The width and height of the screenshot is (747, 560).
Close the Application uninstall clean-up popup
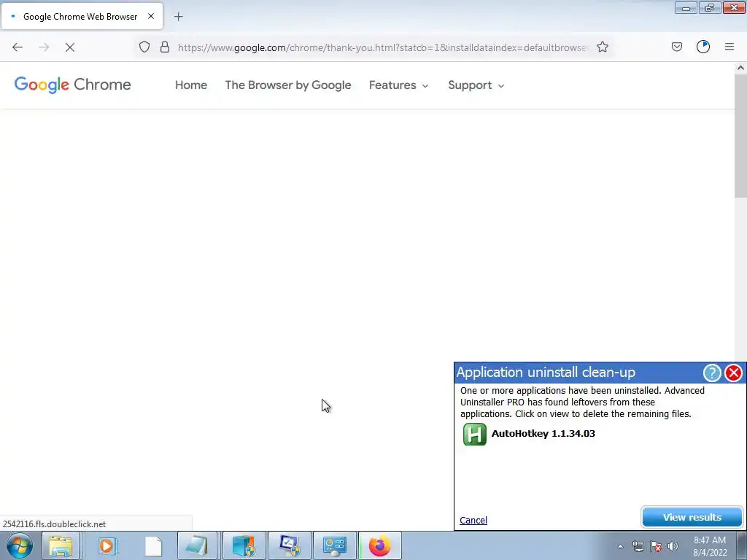point(734,373)
